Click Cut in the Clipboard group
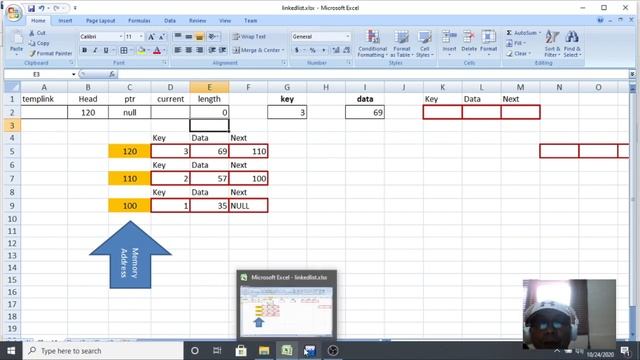Screen dimensions: 640x360 coord(37,33)
